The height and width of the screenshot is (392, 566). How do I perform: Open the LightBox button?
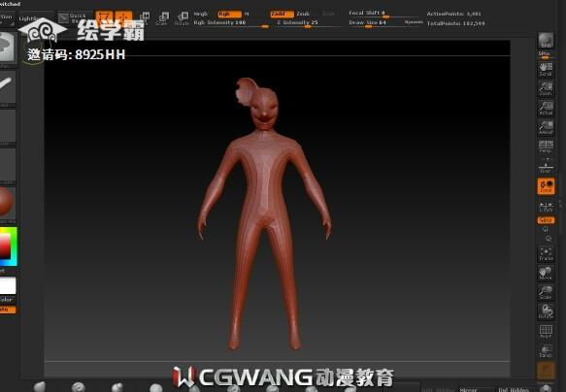(36, 18)
